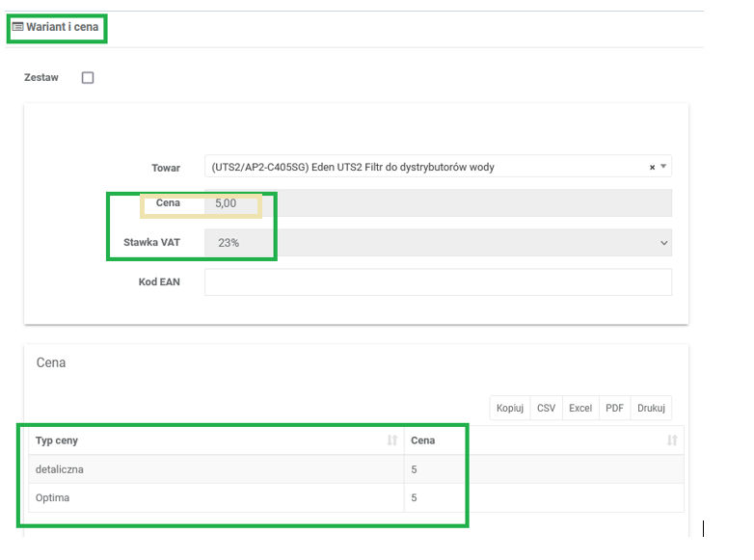Clear the selected Towar with the x icon
The width and height of the screenshot is (754, 560).
point(652,168)
